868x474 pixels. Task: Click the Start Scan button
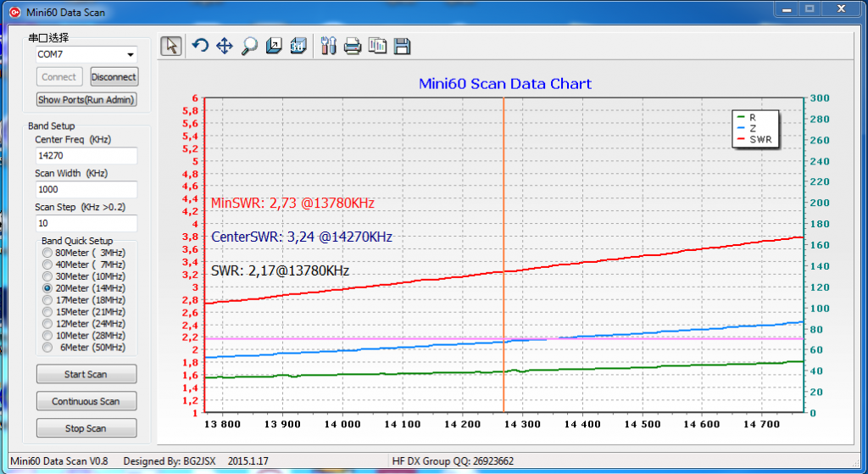point(86,374)
